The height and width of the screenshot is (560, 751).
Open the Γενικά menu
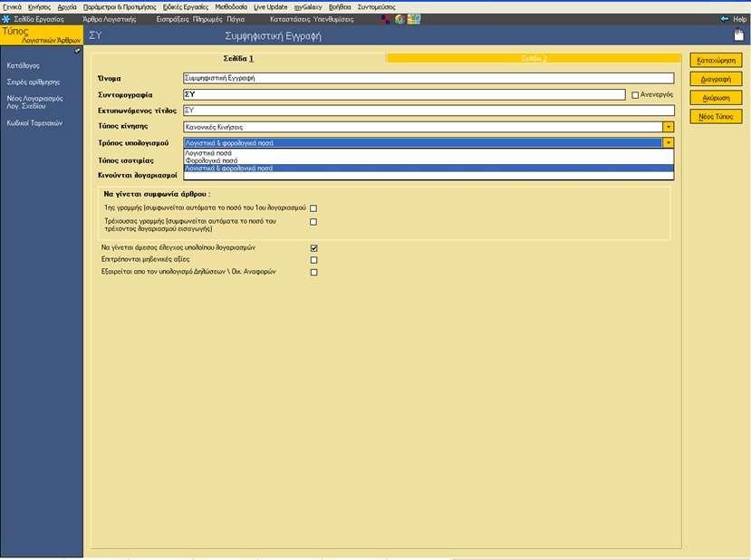[12, 6]
